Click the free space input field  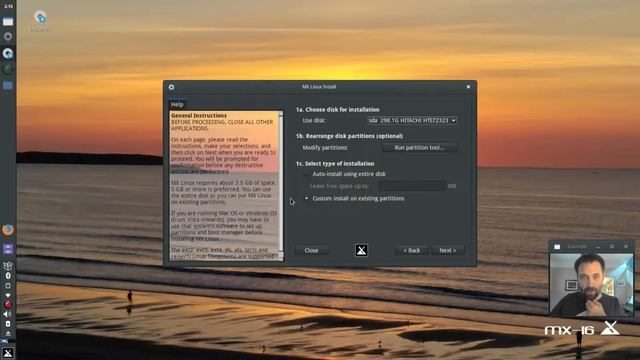pyautogui.click(x=411, y=186)
